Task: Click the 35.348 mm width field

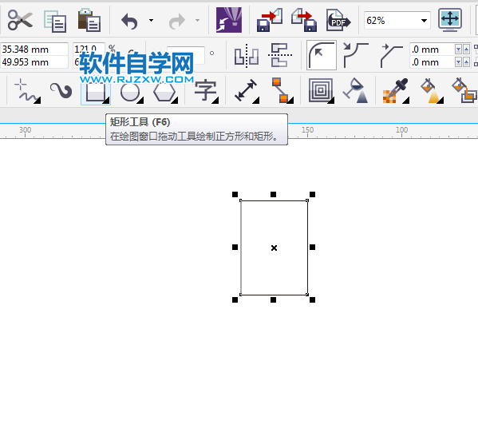Action: 34,49
